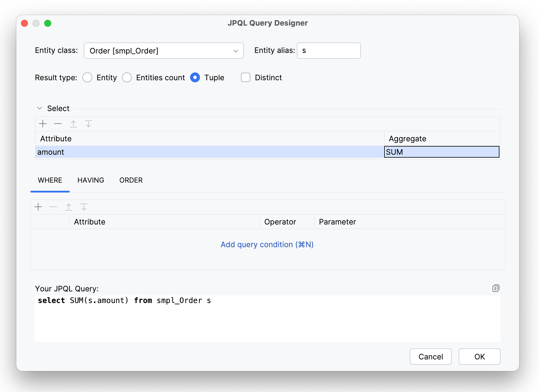
Task: Select the Tuple result type
Action: click(195, 78)
